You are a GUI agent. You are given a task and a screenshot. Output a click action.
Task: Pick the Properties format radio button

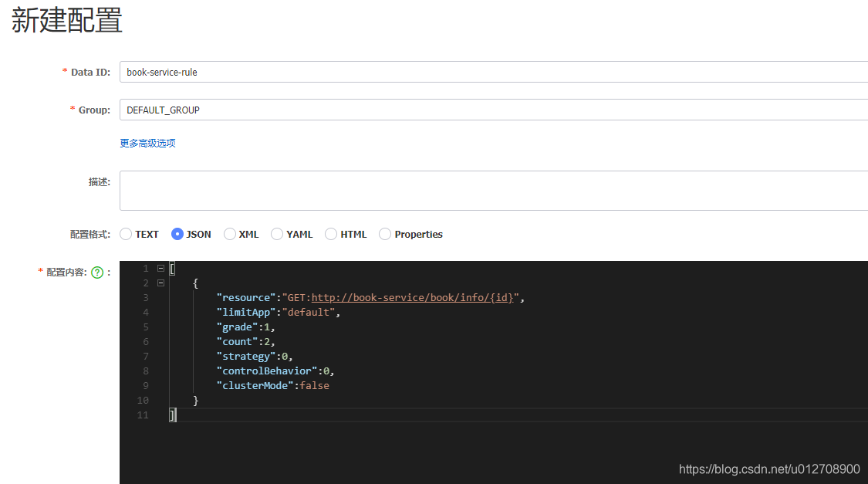(x=385, y=234)
